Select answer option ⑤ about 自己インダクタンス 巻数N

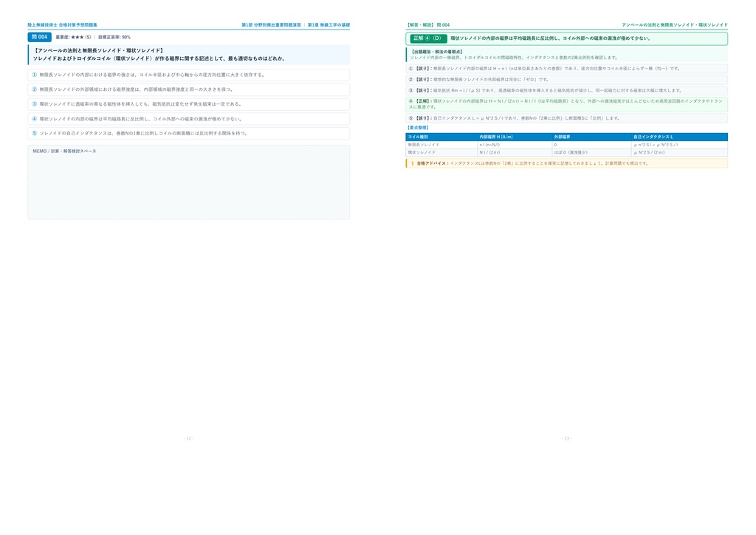(188, 133)
